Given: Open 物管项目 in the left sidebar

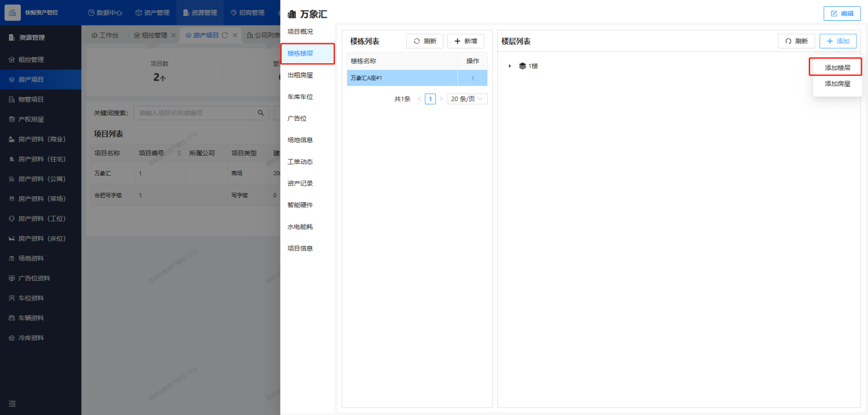Looking at the screenshot, I should (x=41, y=99).
